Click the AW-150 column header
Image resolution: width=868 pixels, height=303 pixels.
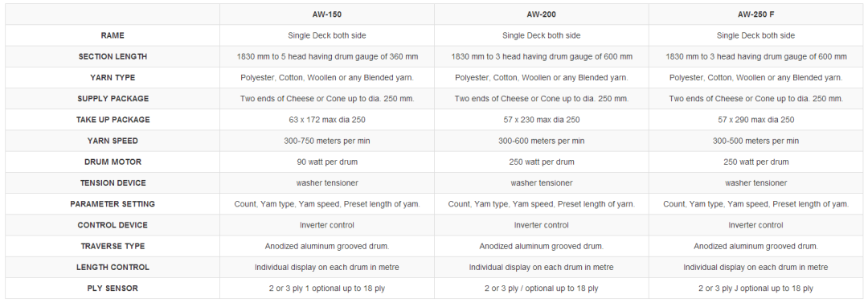tap(326, 14)
